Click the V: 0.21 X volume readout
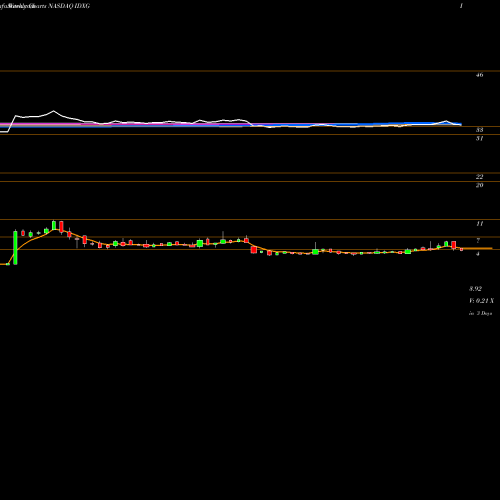This screenshot has width=500, height=500. pos(481,301)
